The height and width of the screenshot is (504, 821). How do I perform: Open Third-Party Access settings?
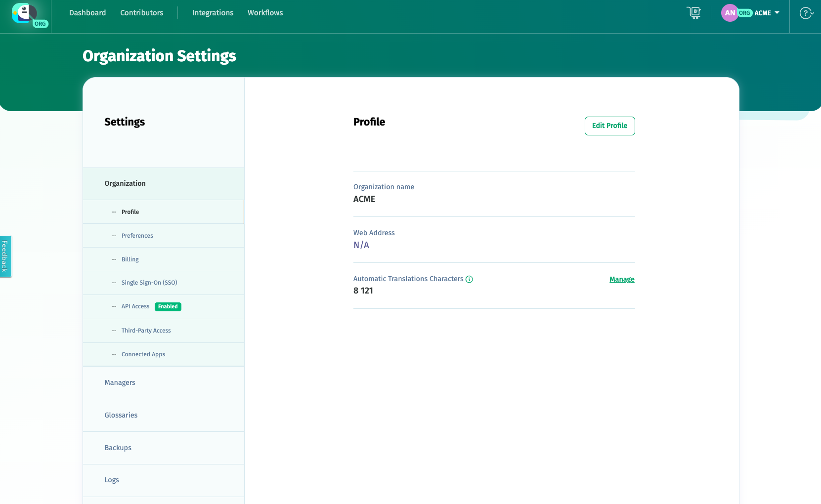click(164, 331)
